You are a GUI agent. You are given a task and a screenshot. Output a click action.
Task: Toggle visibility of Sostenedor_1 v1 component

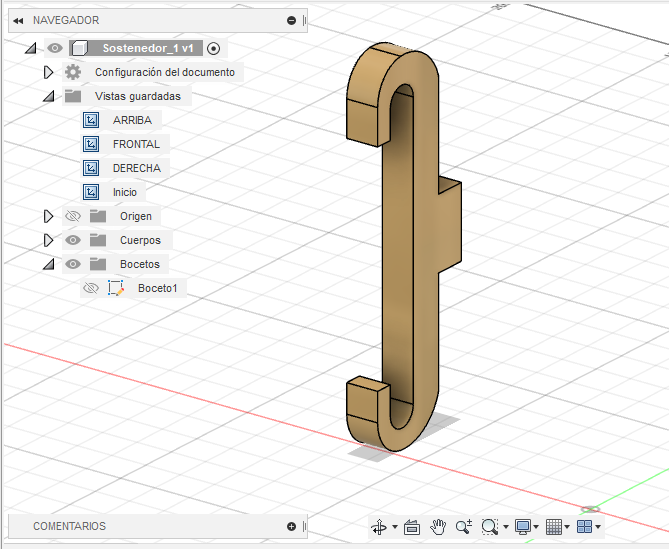55,48
